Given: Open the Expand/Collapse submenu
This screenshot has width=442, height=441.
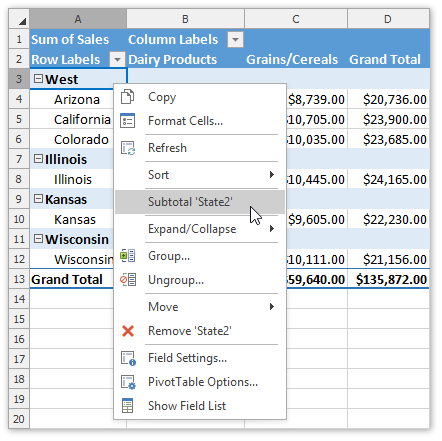Looking at the screenshot, I should [199, 229].
